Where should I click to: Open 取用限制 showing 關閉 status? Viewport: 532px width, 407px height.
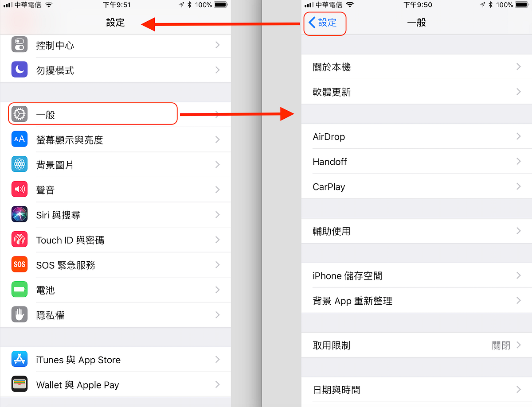(x=417, y=345)
